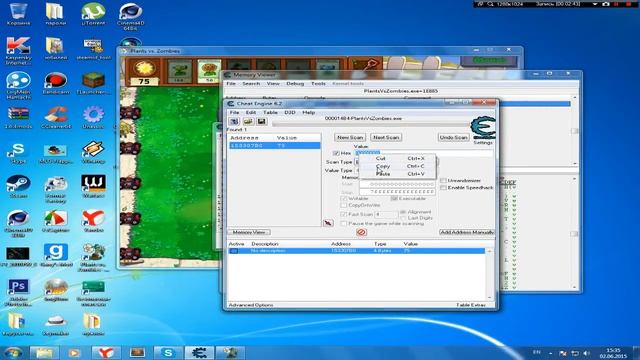Choose Copy from the context menu
The height and width of the screenshot is (360, 640).
click(398, 166)
